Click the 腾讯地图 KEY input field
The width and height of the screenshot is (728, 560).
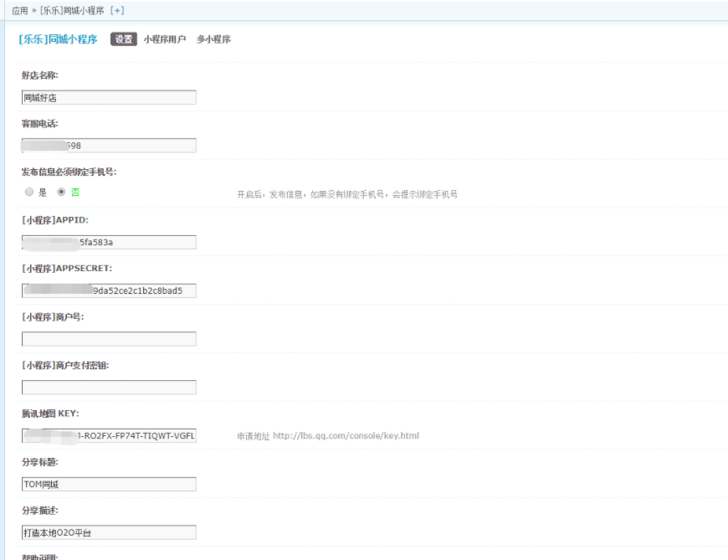[109, 435]
